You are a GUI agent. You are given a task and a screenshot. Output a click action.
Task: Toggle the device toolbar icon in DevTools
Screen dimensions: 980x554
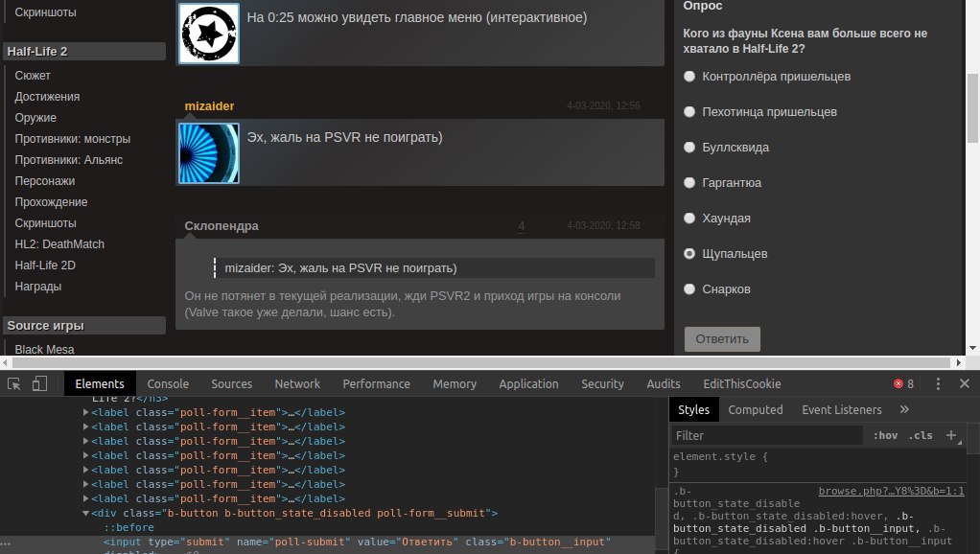coord(39,383)
